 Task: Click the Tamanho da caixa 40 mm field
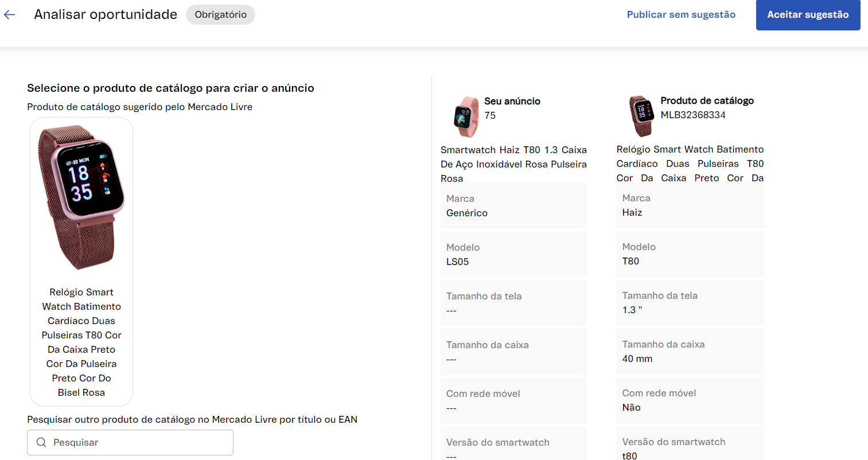pos(690,352)
